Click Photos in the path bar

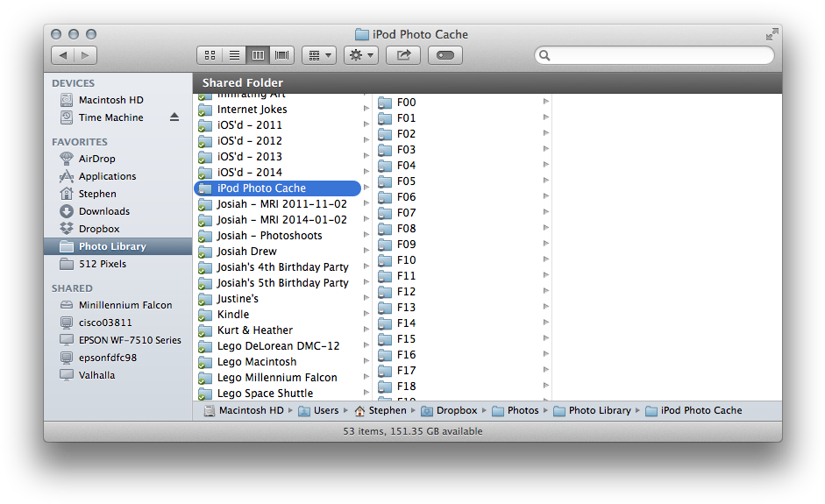[516, 410]
